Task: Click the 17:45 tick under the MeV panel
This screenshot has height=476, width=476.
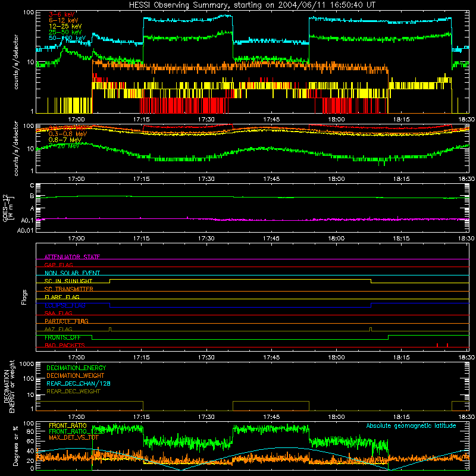Action: [x=271, y=179]
